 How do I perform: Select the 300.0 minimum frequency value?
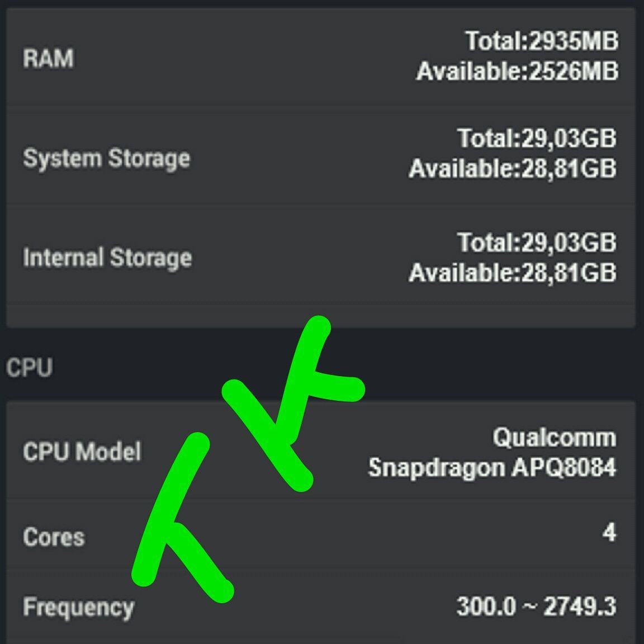pyautogui.click(x=486, y=607)
